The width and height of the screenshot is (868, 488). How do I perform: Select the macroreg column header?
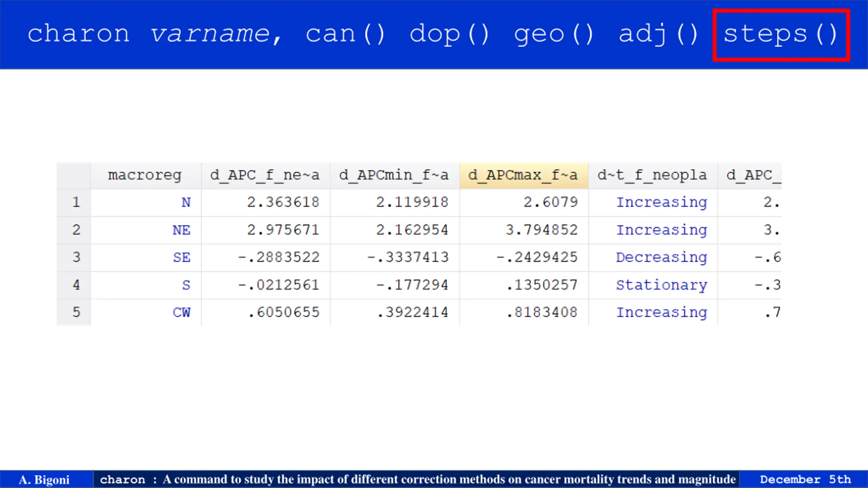(x=146, y=176)
